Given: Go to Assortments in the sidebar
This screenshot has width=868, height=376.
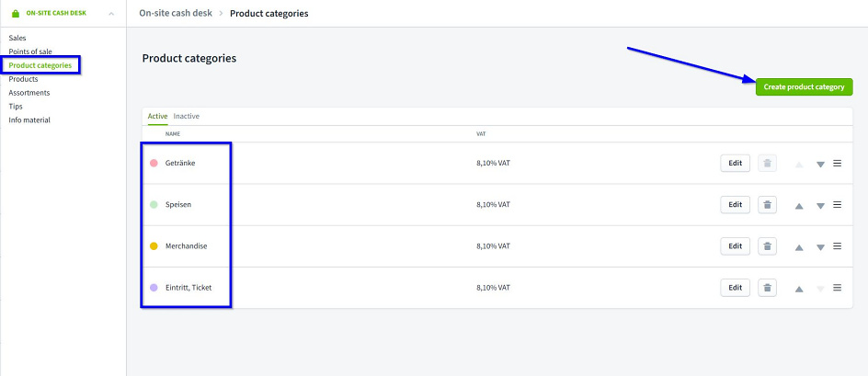Looking at the screenshot, I should 29,93.
